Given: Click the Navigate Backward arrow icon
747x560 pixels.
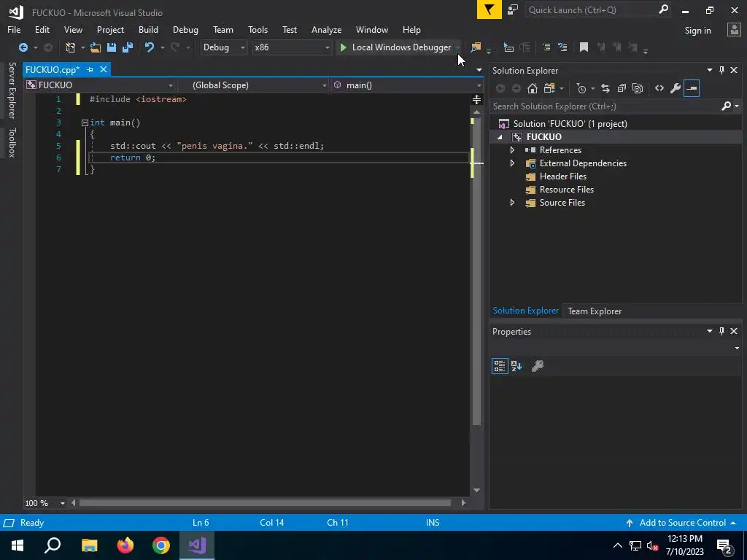Looking at the screenshot, I should pyautogui.click(x=23, y=47).
